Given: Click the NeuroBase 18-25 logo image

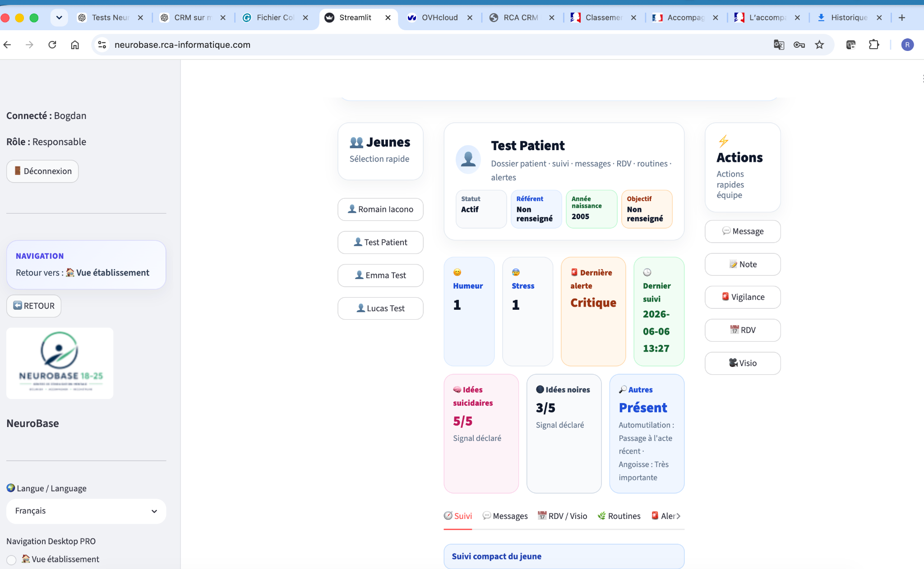Looking at the screenshot, I should [x=60, y=363].
